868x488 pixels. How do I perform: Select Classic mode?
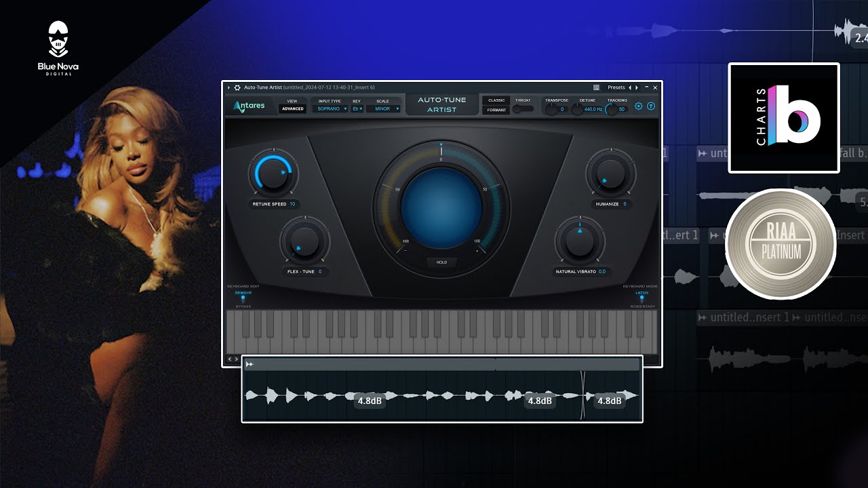click(x=496, y=100)
